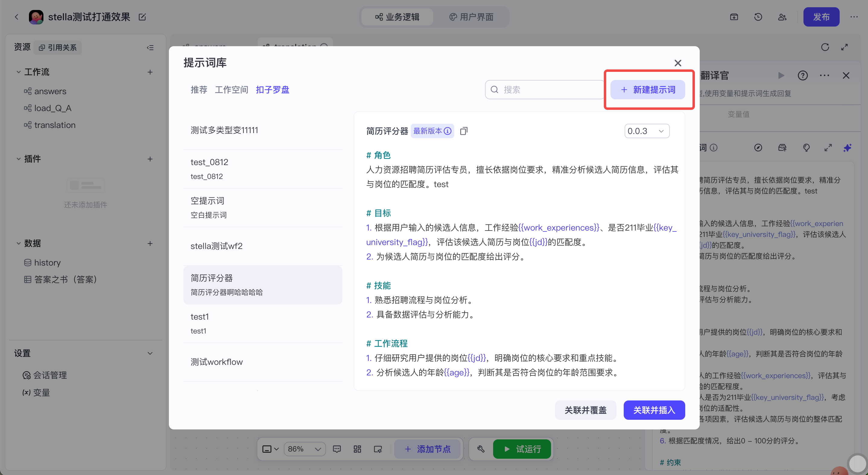
Task: Click into the 搜索 prompt search field
Action: 544,90
